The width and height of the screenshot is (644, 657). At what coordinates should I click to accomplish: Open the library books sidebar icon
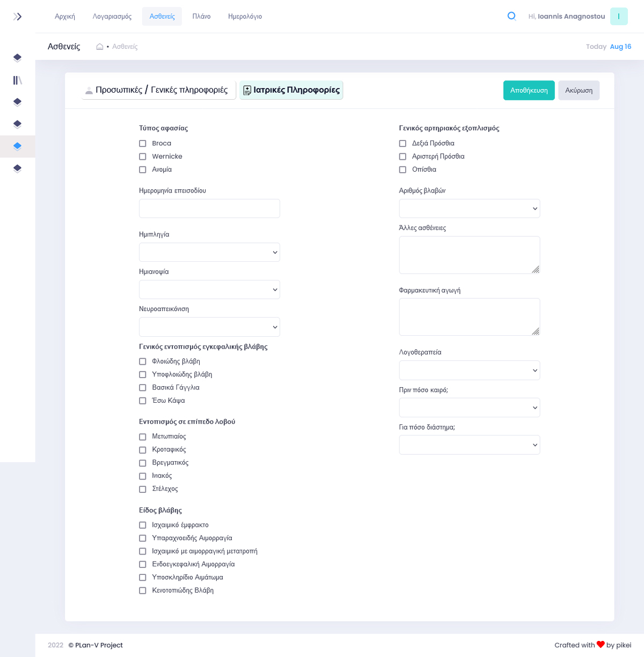18,80
